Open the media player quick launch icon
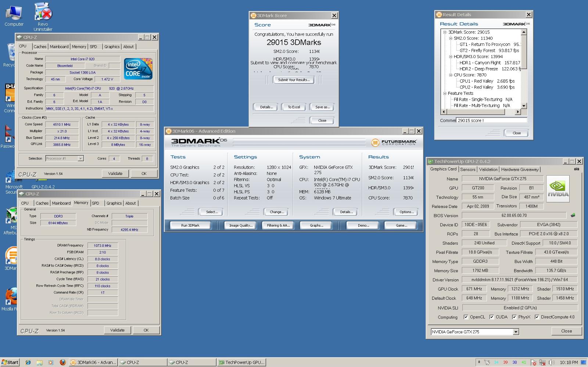Viewport: 588px width, 367px height. (x=51, y=362)
